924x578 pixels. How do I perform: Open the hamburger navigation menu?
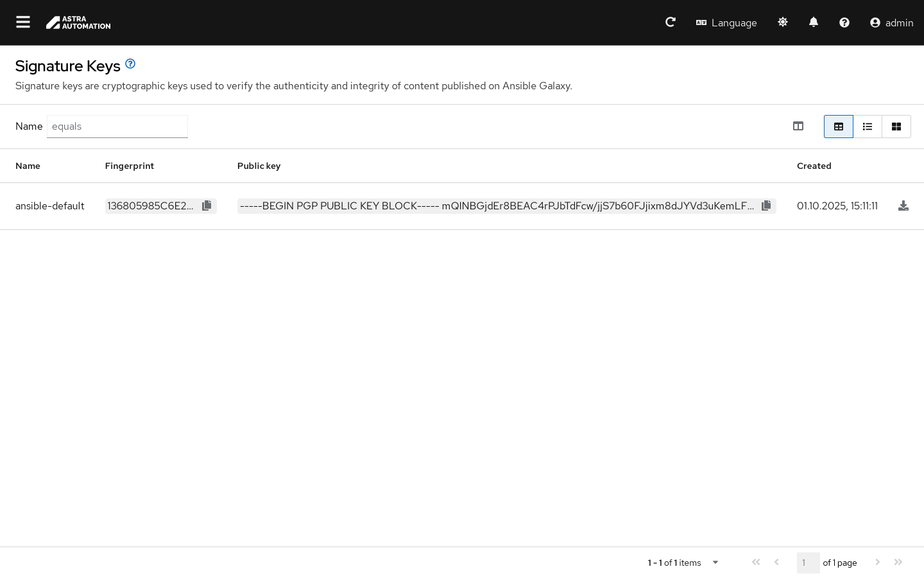click(x=23, y=22)
